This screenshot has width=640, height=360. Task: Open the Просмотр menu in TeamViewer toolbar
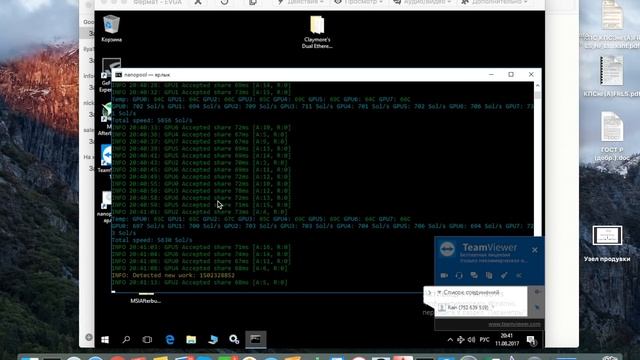coord(359,2)
